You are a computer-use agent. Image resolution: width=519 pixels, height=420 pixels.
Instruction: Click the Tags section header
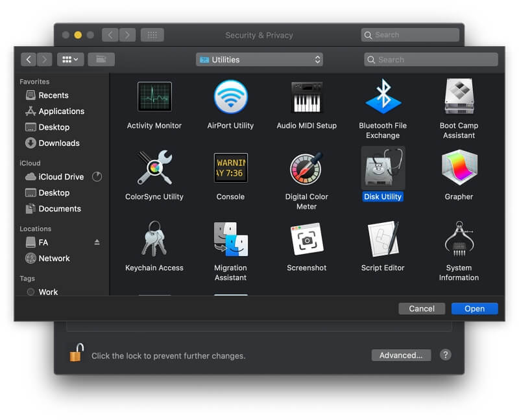[x=27, y=278]
